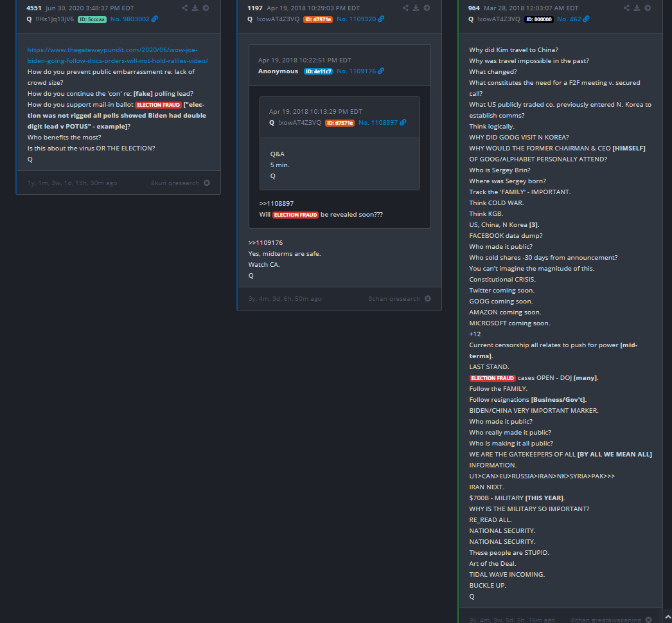Screen dimensions: 672x623
Task: Open quoted post No. 1109176
Action: [x=356, y=71]
